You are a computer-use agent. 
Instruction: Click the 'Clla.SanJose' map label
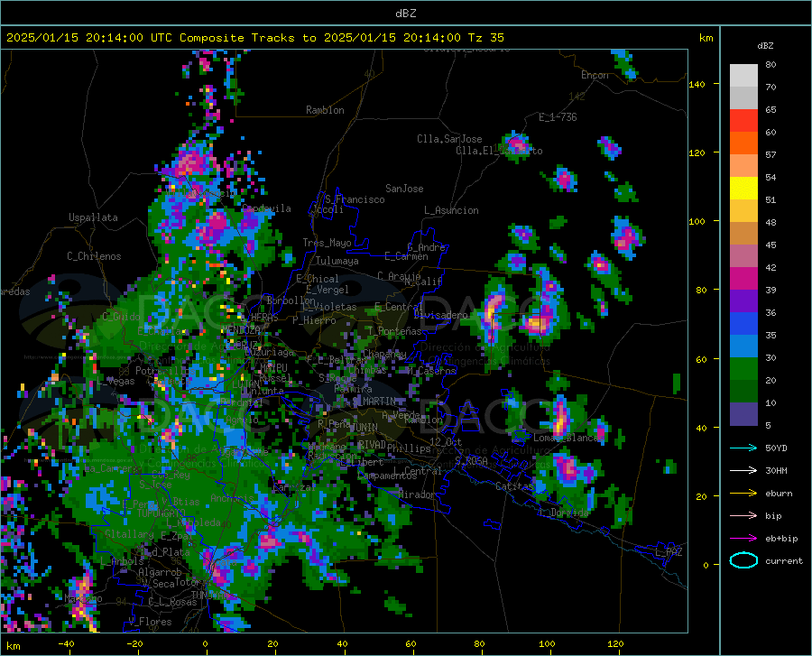(449, 139)
